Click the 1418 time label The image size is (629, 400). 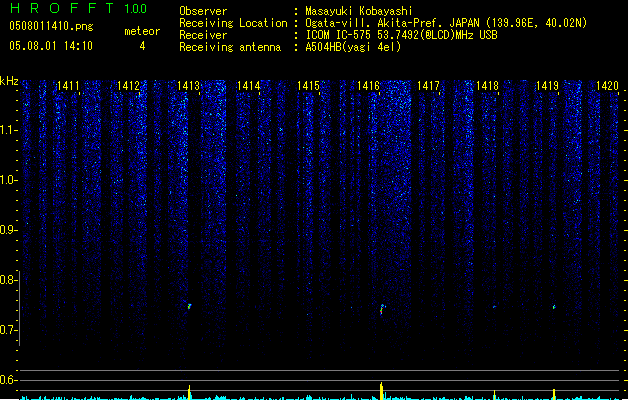(x=487, y=86)
